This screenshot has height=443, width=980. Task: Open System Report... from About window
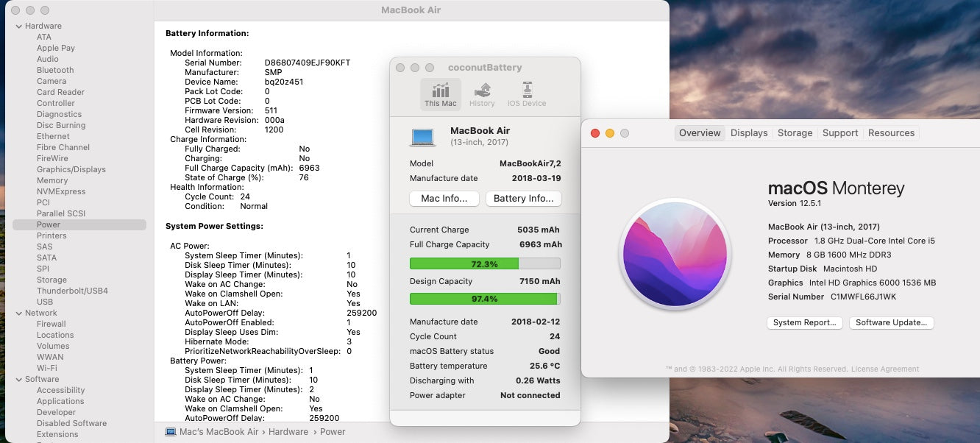coord(804,322)
